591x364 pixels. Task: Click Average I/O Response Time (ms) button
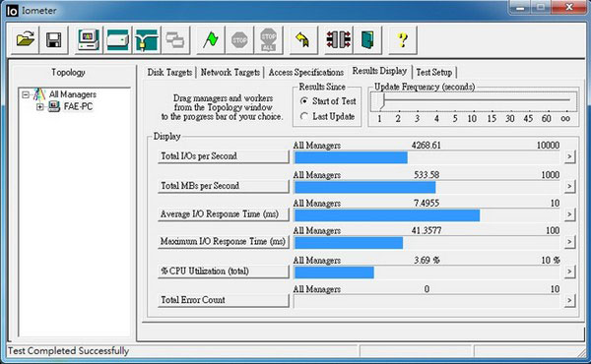click(x=224, y=214)
